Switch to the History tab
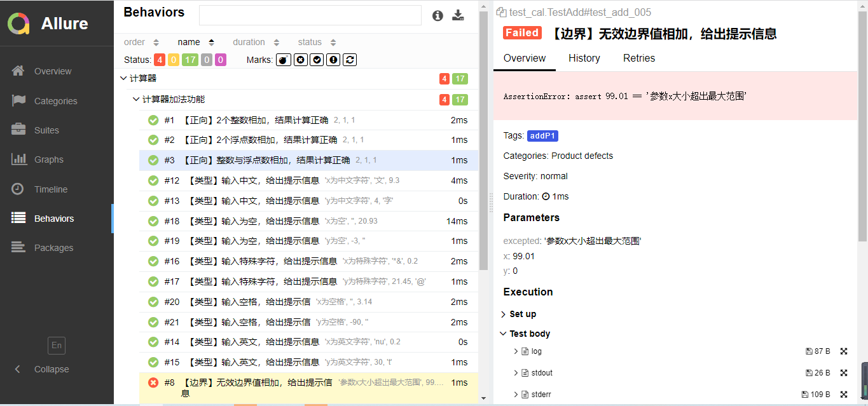The width and height of the screenshot is (868, 406). 584,58
